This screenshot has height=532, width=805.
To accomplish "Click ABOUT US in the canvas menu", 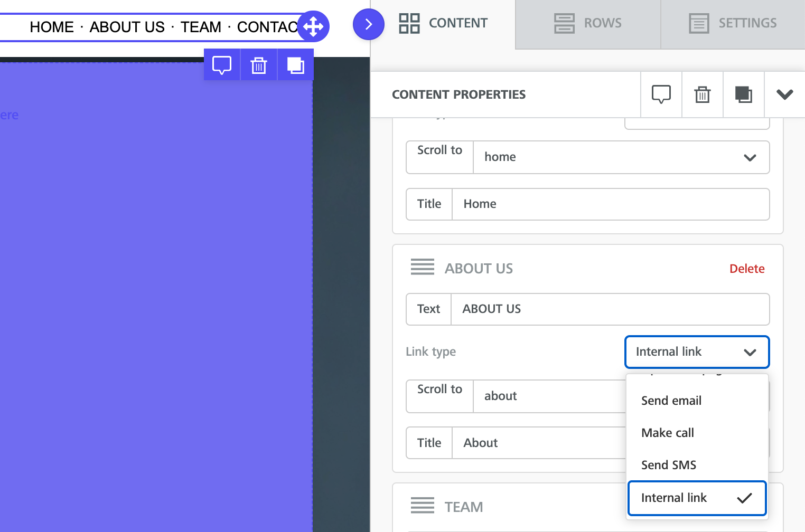I will pos(127,27).
